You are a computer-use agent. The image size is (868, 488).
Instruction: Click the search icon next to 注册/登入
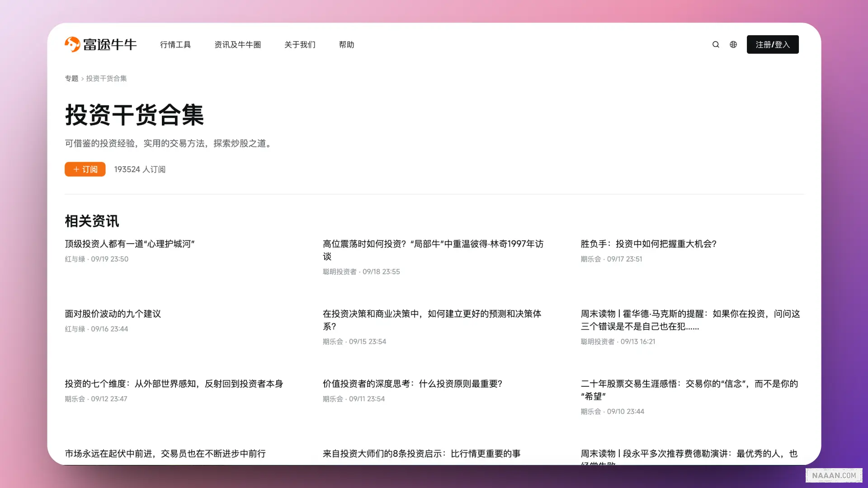pos(715,44)
